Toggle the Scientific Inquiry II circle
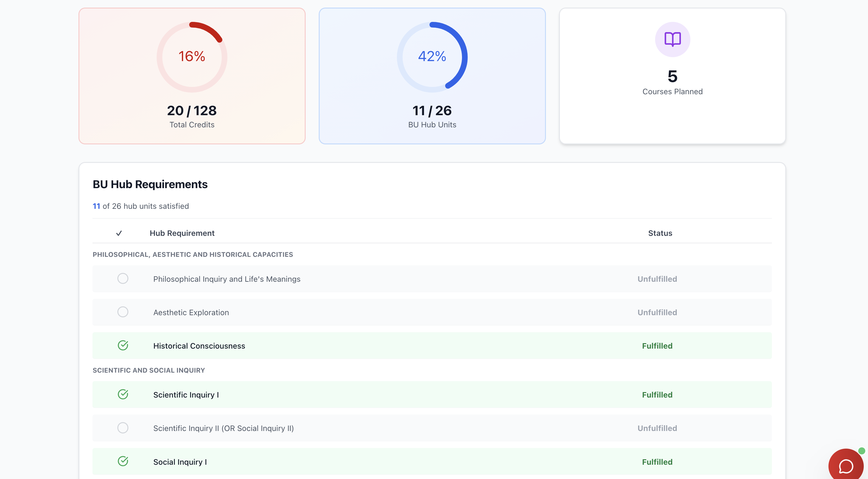868x479 pixels. pyautogui.click(x=123, y=428)
